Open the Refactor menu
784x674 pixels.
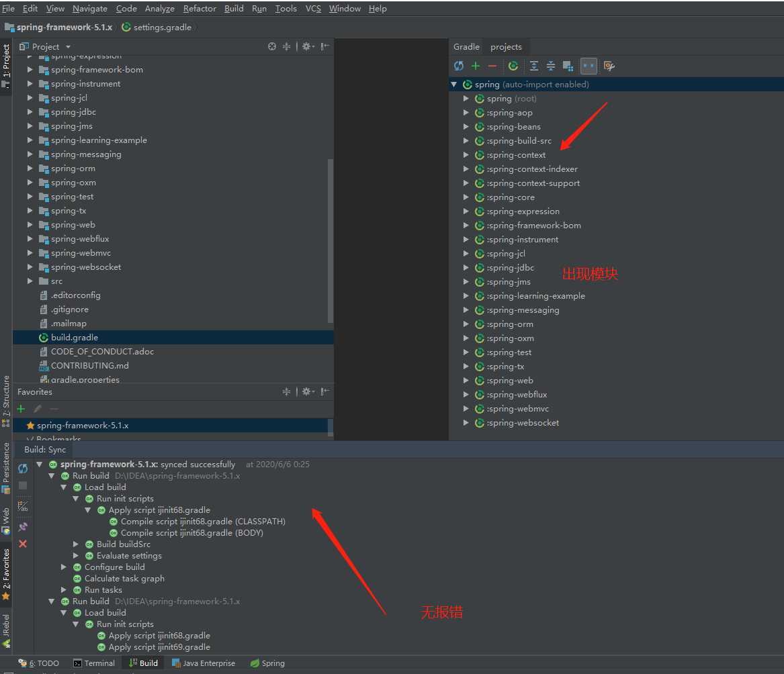pyautogui.click(x=200, y=9)
